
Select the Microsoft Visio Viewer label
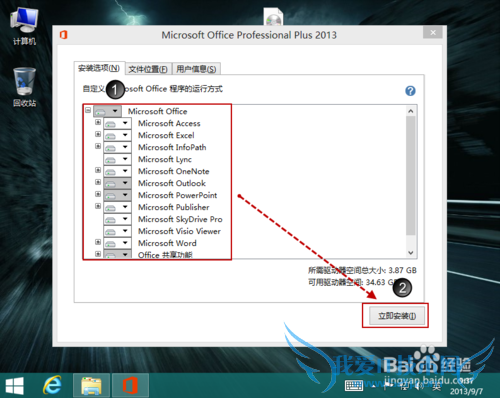[x=179, y=231]
